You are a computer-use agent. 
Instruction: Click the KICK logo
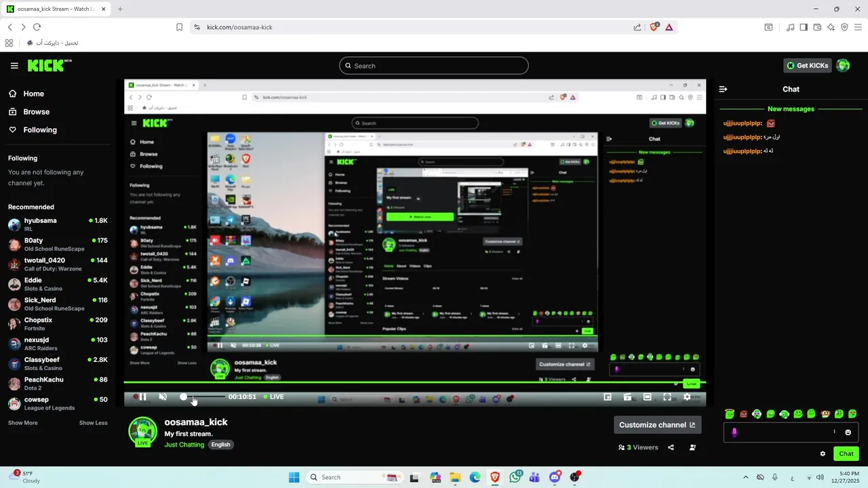tap(49, 66)
